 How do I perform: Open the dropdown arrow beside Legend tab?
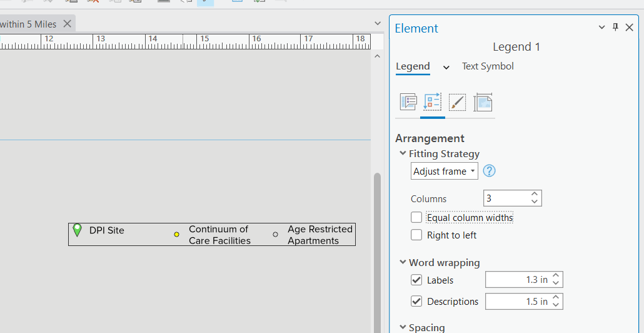pyautogui.click(x=446, y=68)
